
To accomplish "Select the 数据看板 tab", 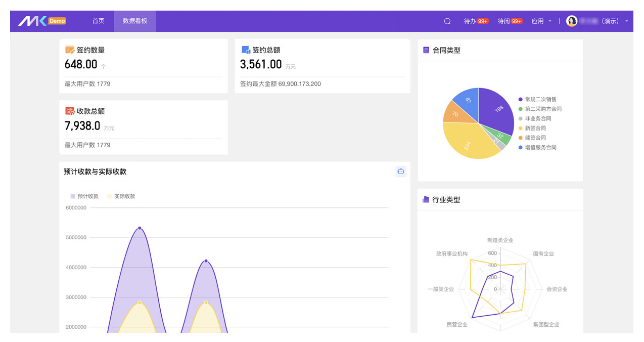I will tap(135, 21).
